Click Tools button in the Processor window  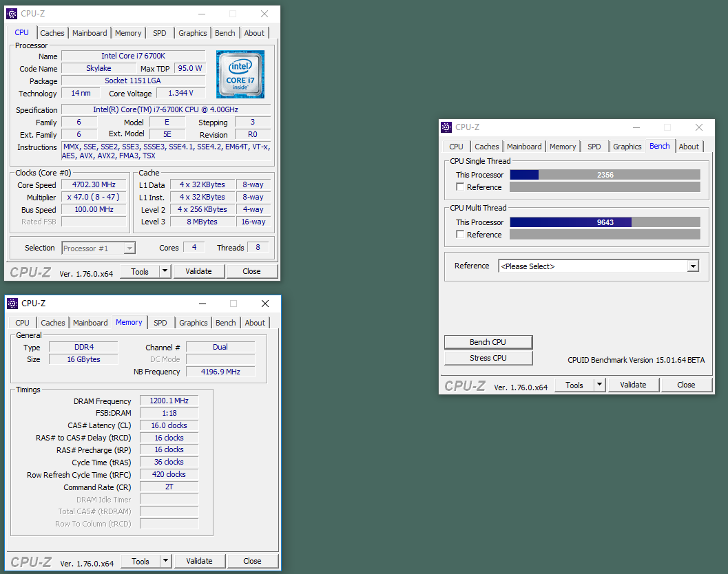(140, 271)
